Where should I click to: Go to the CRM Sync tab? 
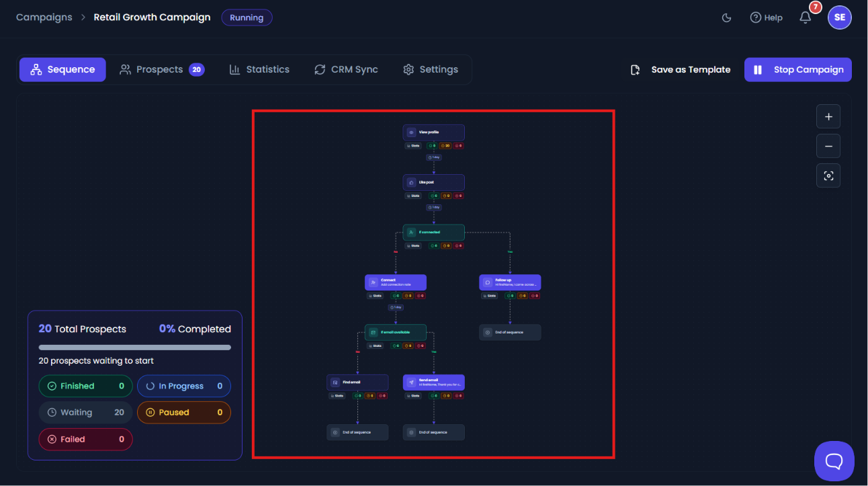[346, 69]
